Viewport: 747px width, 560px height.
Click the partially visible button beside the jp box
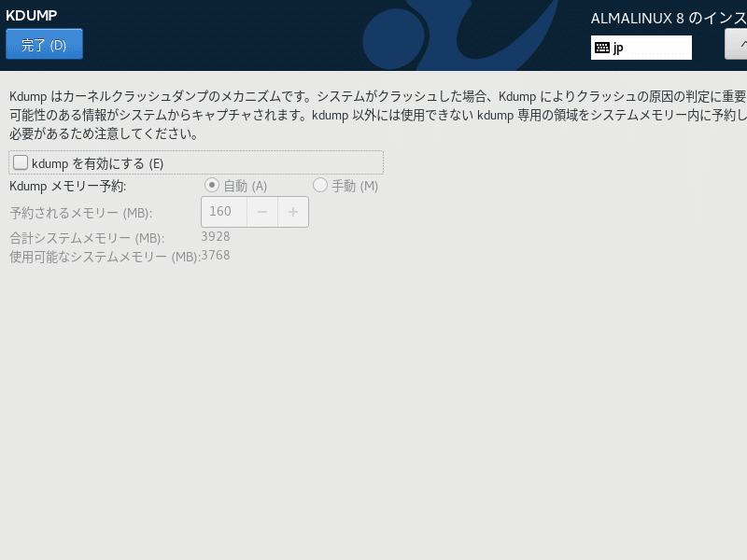tap(736, 44)
